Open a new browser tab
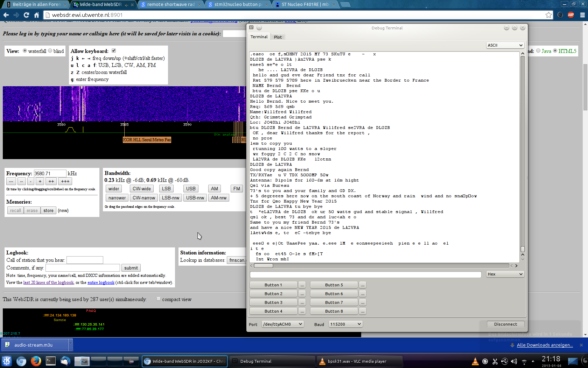Viewport: 588px width, 368px height. point(345,5)
